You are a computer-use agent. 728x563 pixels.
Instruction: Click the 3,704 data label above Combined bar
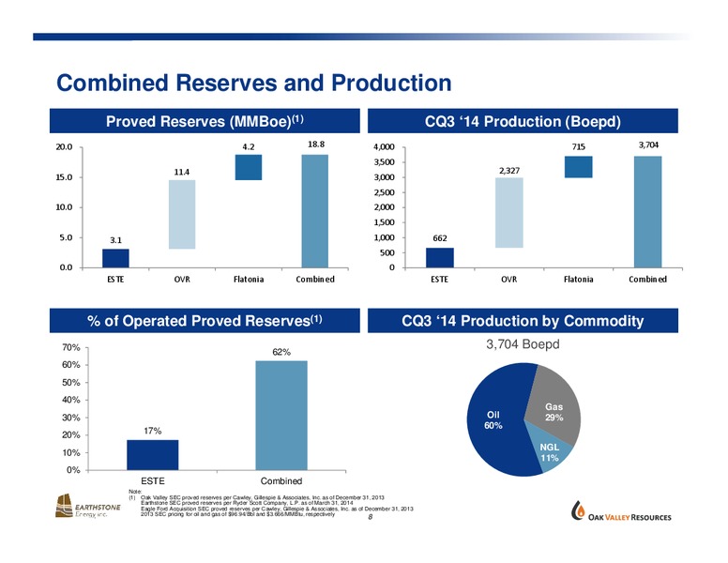(x=648, y=145)
